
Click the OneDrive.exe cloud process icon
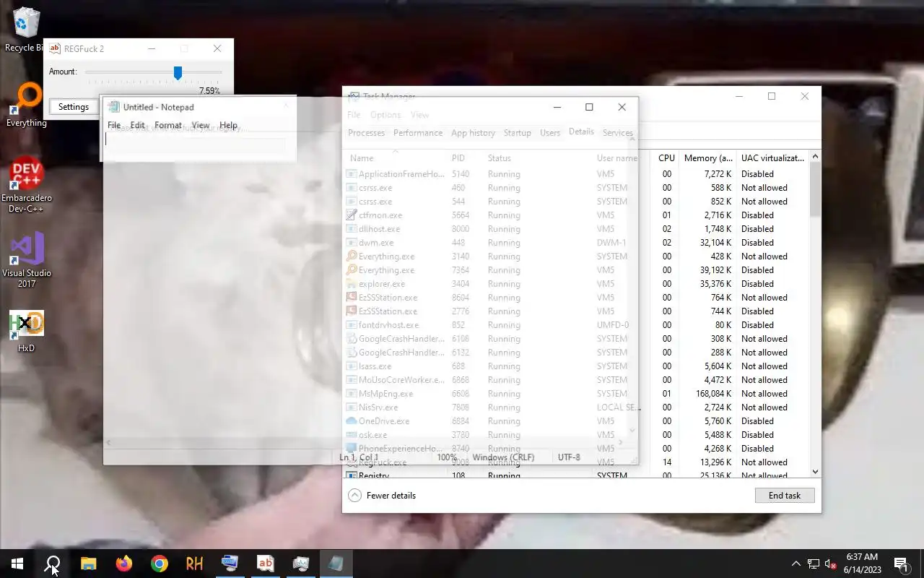click(352, 421)
